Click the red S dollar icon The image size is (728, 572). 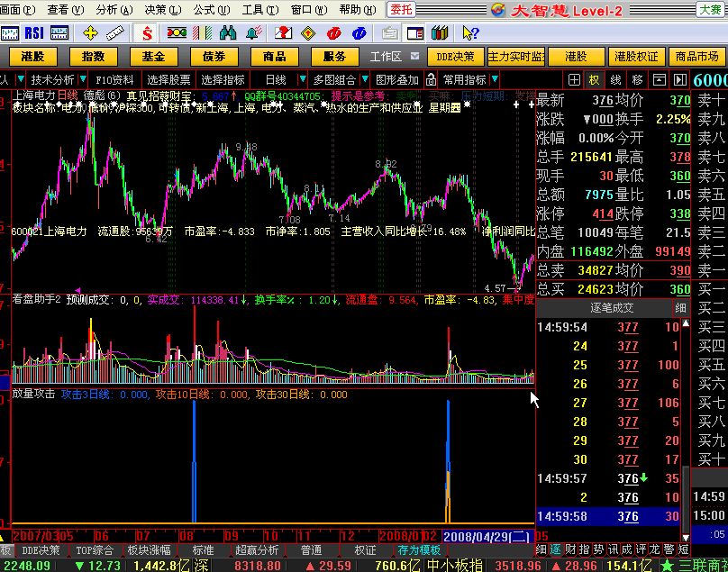147,33
